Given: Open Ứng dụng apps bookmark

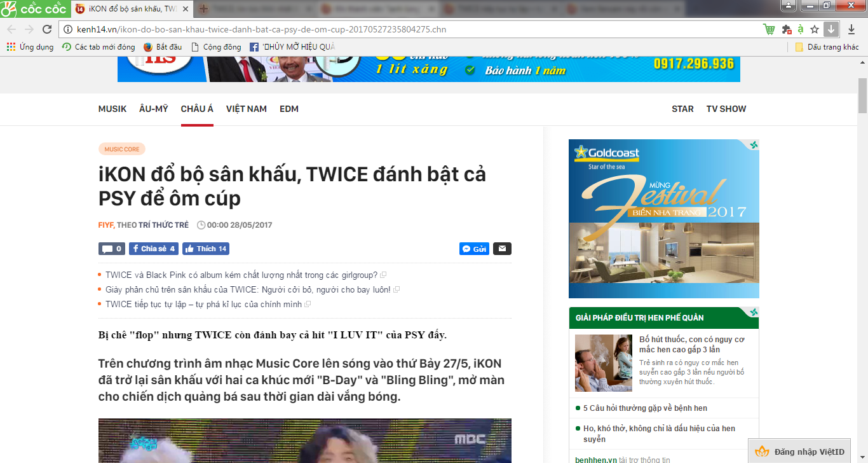Looking at the screenshot, I should tap(30, 47).
